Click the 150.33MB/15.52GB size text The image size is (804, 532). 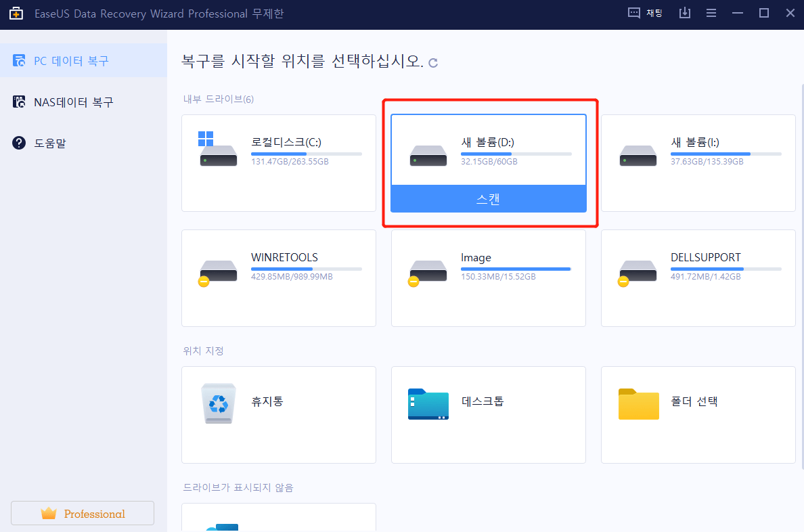point(498,277)
